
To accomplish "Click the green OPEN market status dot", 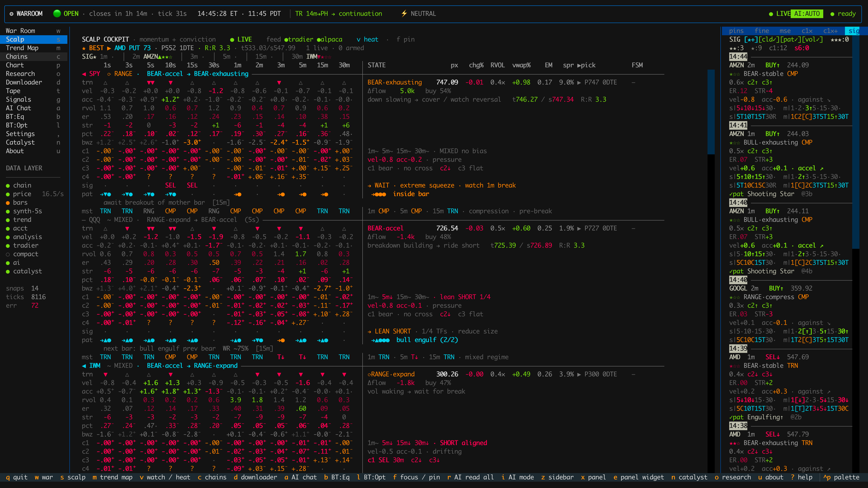I will [x=57, y=14].
